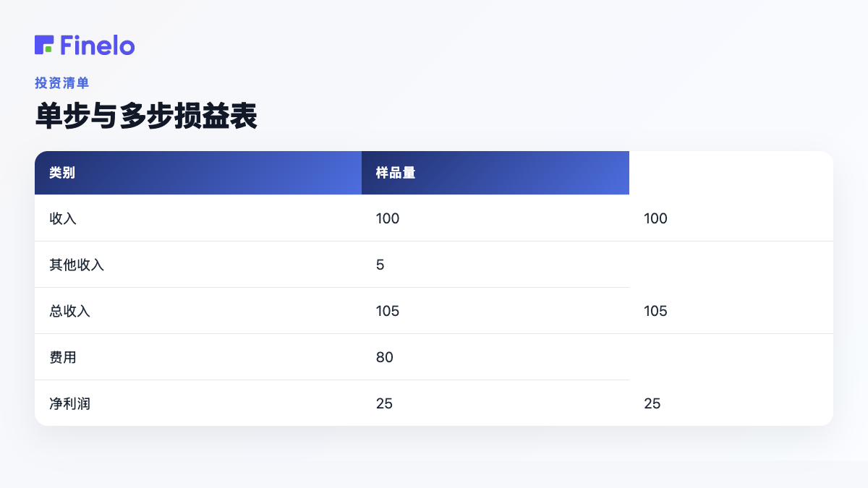Click the 类别 column header
Screen dimensions: 868x488
198,173
